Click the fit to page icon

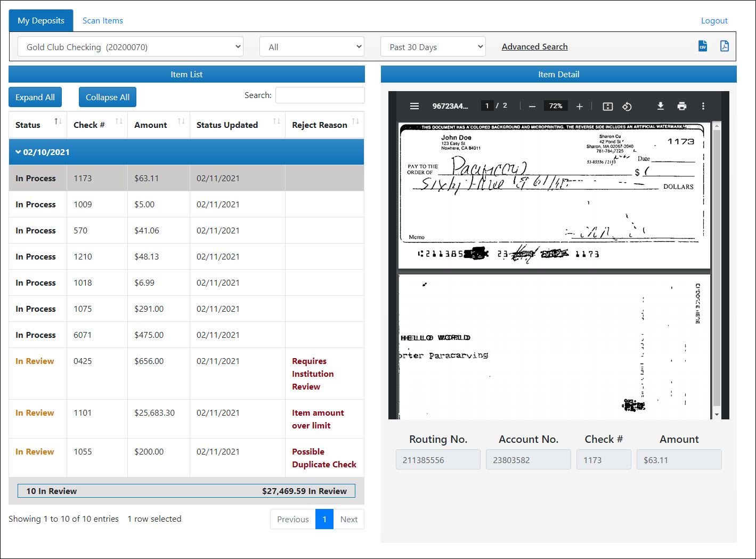click(607, 106)
